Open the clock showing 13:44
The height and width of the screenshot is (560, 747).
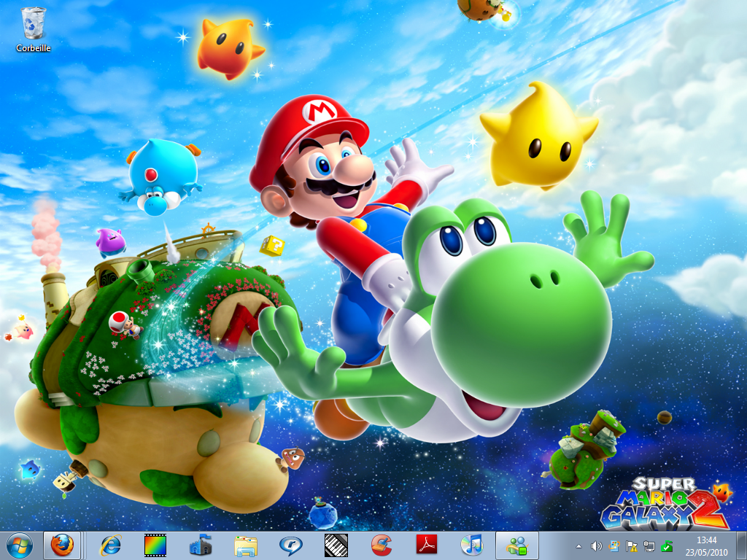(706, 546)
